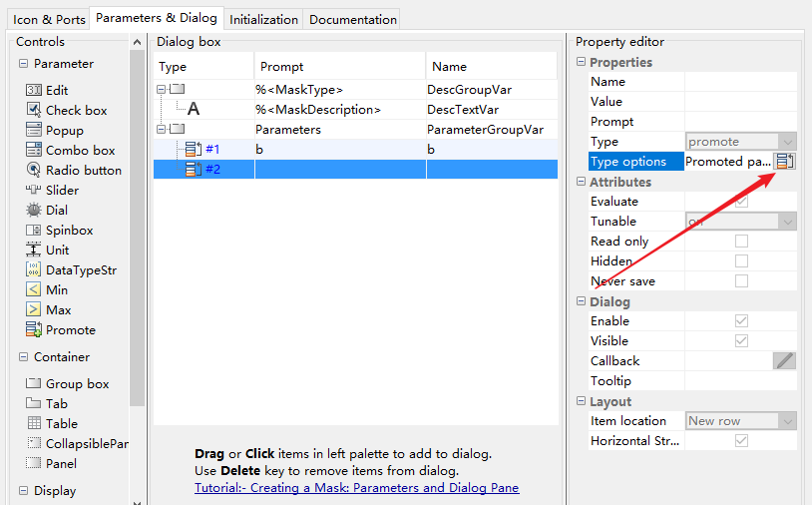This screenshot has height=505, width=812.
Task: Toggle the Never save checkbox
Action: point(741,281)
